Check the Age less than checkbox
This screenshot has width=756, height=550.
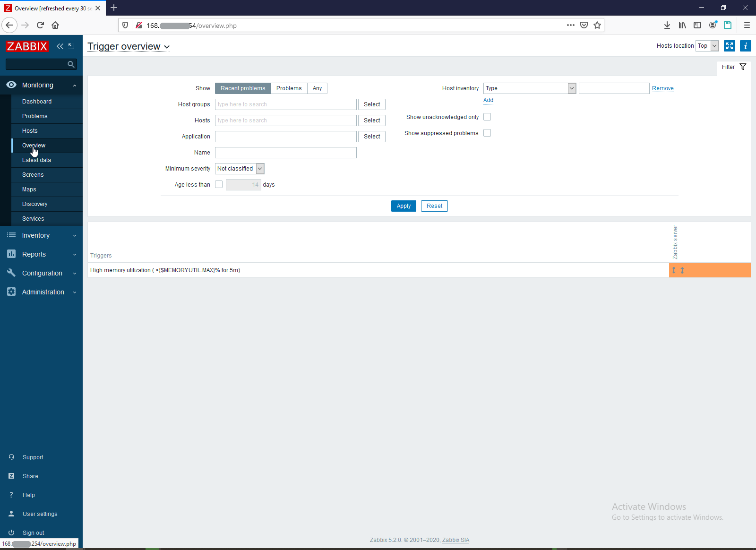coord(219,184)
